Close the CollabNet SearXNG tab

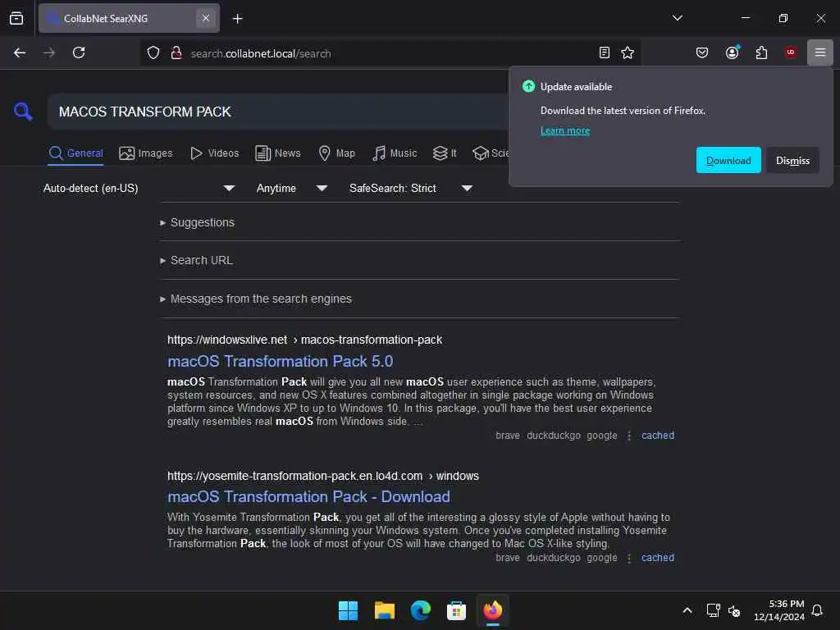click(x=206, y=18)
